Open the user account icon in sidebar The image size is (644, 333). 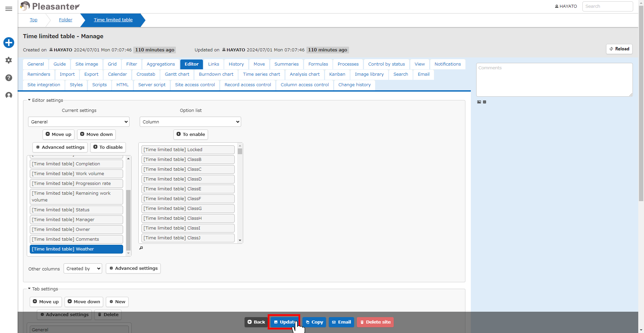tap(9, 95)
